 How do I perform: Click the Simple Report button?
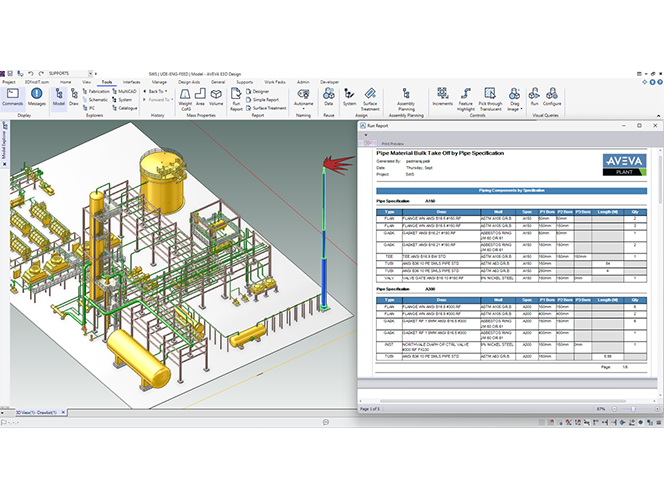coord(266,99)
